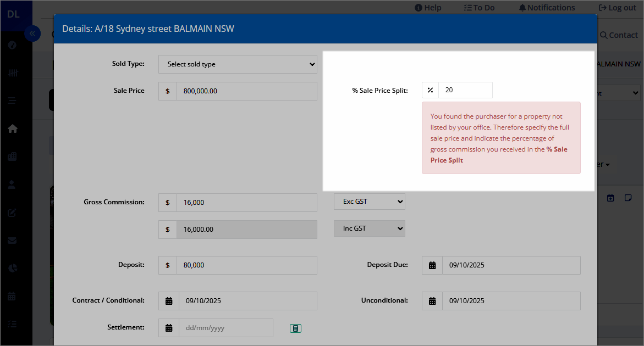
Task: Click the Sale Price input field
Action: coord(247,91)
